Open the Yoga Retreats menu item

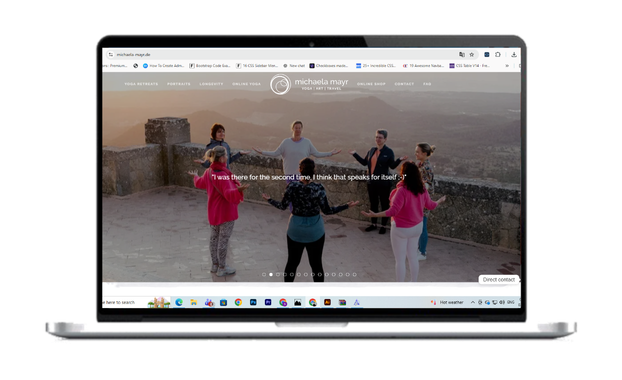pos(141,84)
